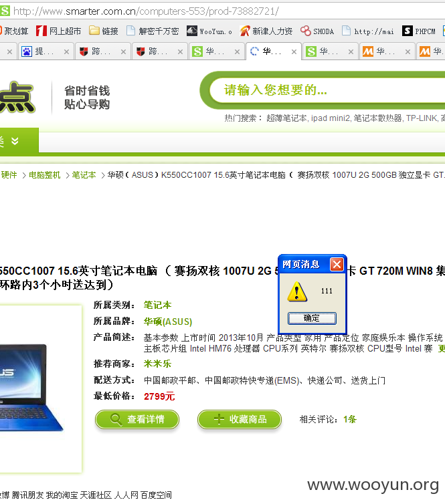Open the http://mai bookmark
The width and height of the screenshot is (445, 504).
click(x=368, y=31)
